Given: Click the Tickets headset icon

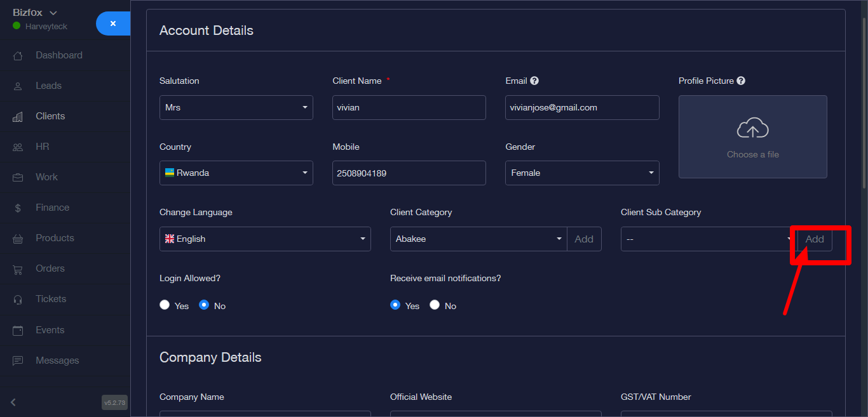Looking at the screenshot, I should (x=18, y=300).
